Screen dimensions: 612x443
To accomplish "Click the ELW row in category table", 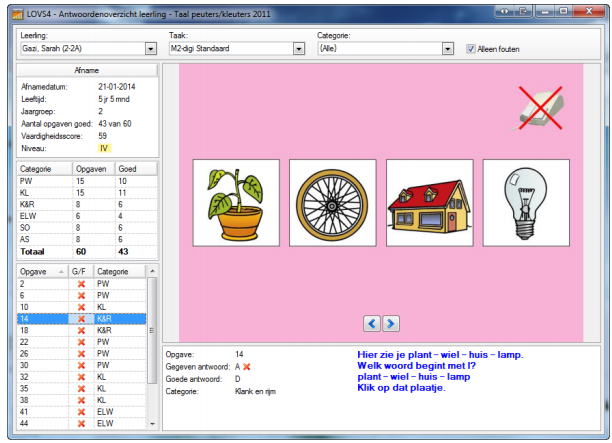I will (87, 216).
